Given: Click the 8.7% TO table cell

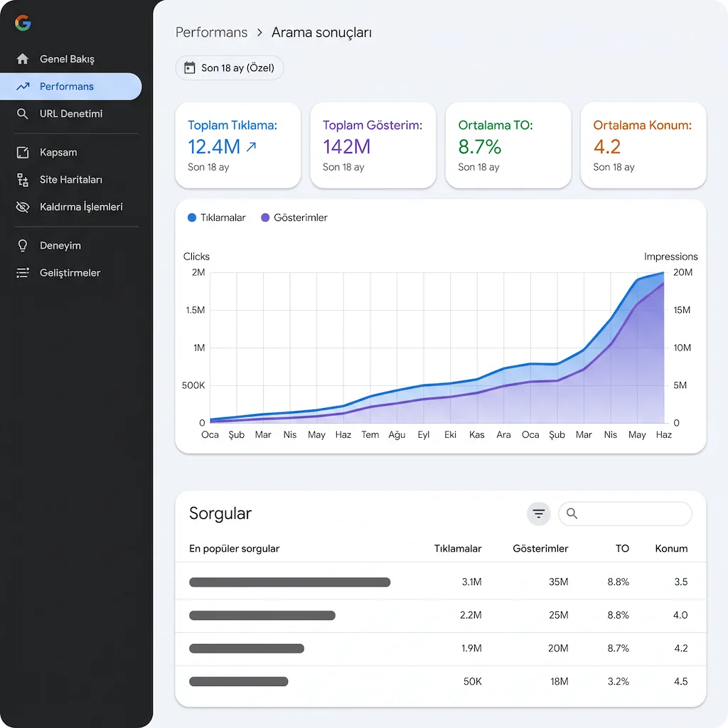Looking at the screenshot, I should coord(619,648).
